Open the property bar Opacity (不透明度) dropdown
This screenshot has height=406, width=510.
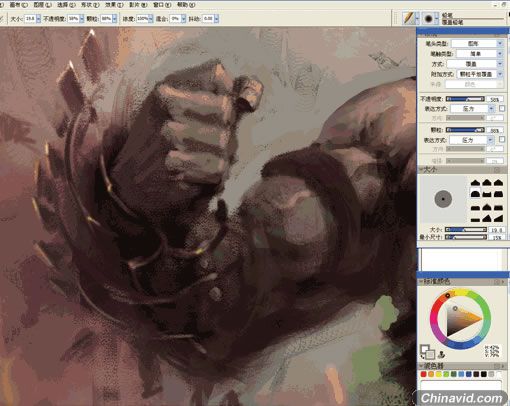coord(81,19)
